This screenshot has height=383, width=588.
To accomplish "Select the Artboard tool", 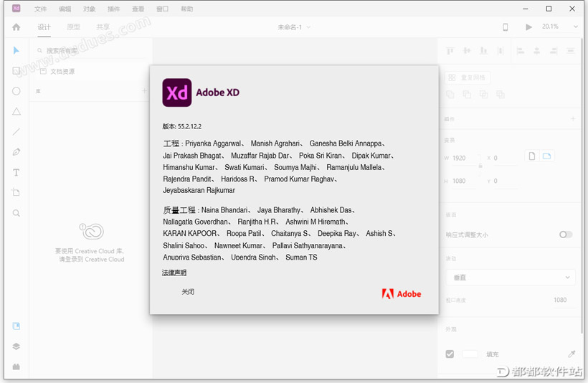I will 16,192.
